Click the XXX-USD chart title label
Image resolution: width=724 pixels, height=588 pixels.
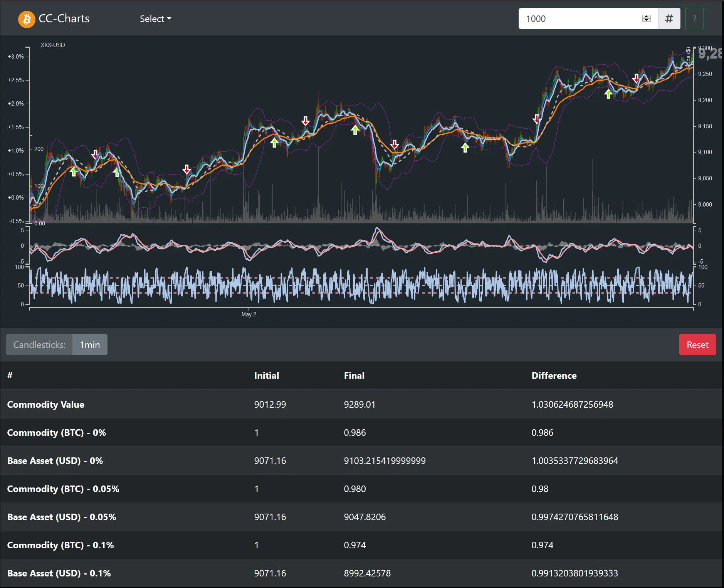53,45
